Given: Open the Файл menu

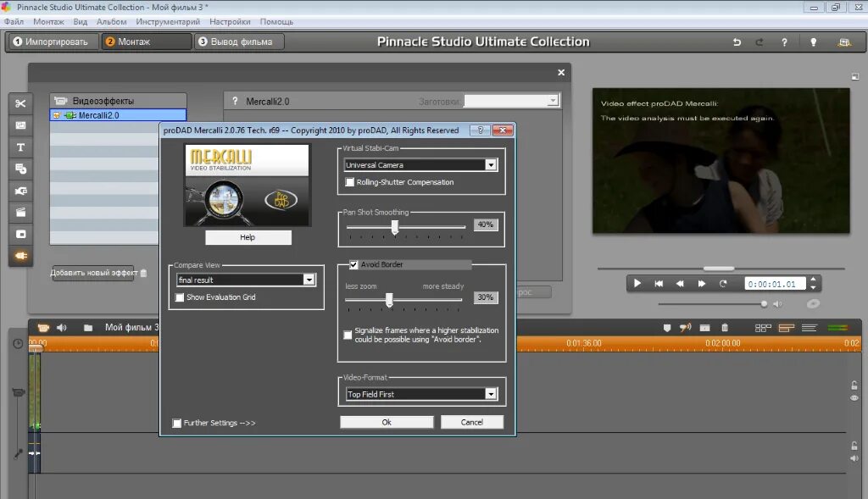Looking at the screenshot, I should click(x=14, y=21).
